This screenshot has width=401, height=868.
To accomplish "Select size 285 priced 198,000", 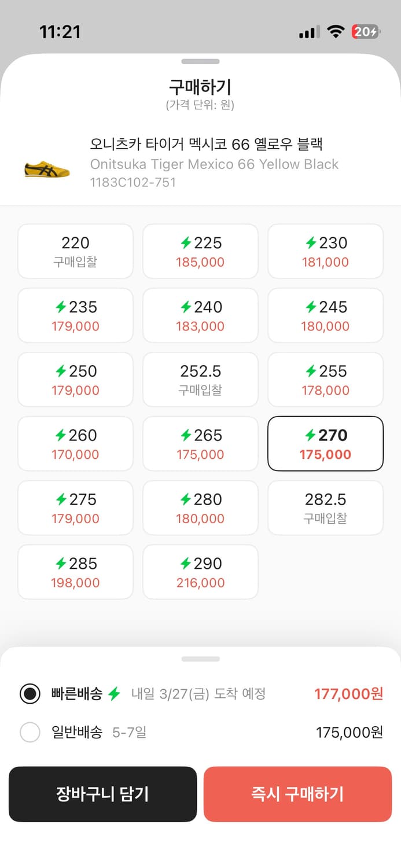I will pyautogui.click(x=75, y=572).
